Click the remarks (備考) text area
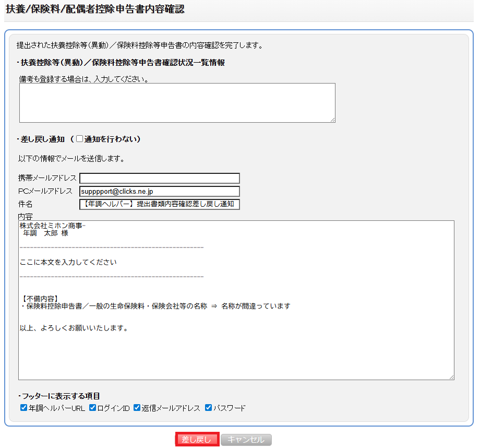The image size is (480, 448). (177, 103)
